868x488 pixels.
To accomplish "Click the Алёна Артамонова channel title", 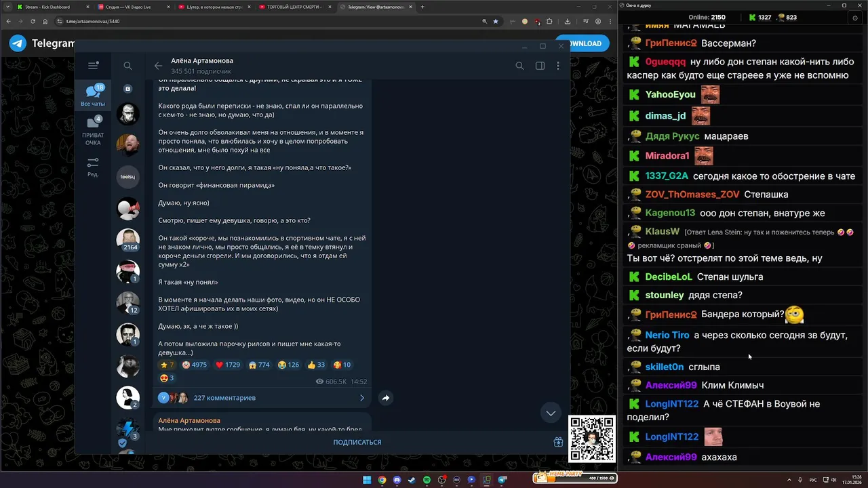I will [202, 61].
